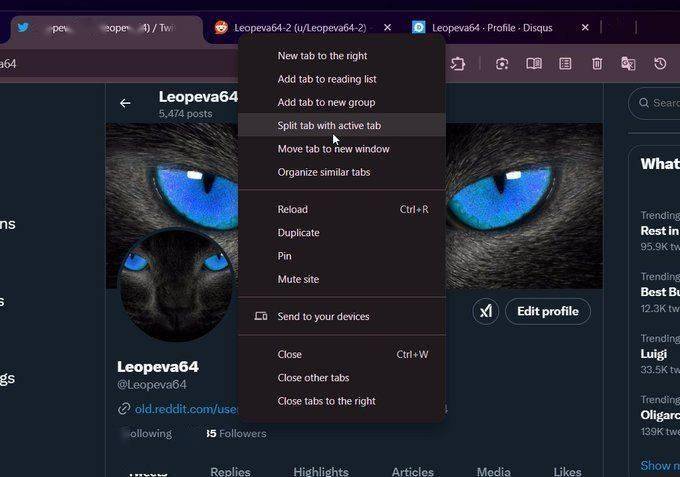The height and width of the screenshot is (477, 680).
Task: Open the history clock icon
Action: pyautogui.click(x=660, y=64)
